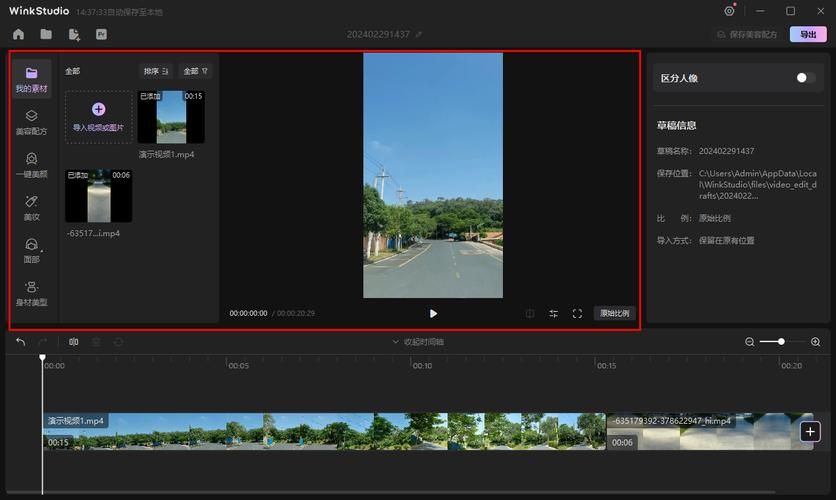Screen dimensions: 836x500
Task: Open the 全部 filter dropdown
Action: (x=195, y=71)
